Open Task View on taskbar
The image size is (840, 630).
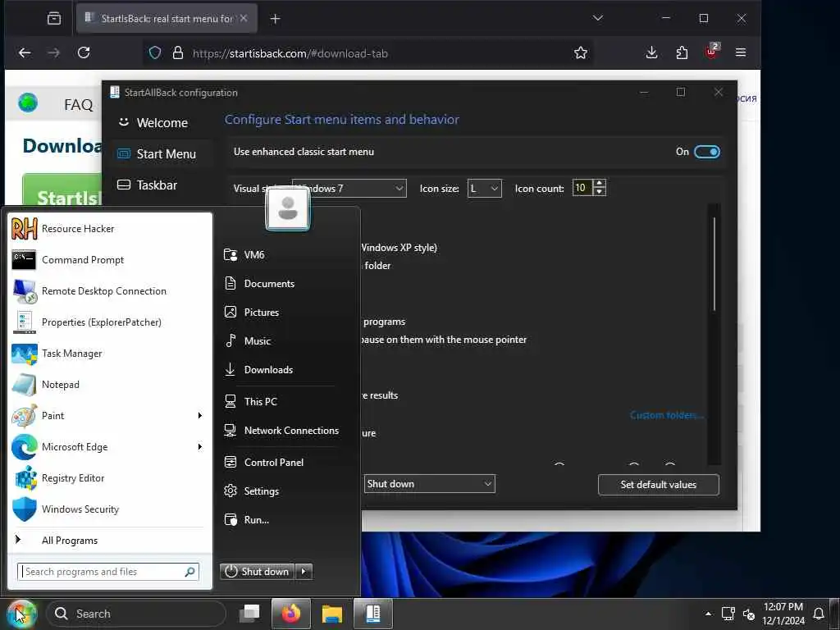tap(249, 613)
